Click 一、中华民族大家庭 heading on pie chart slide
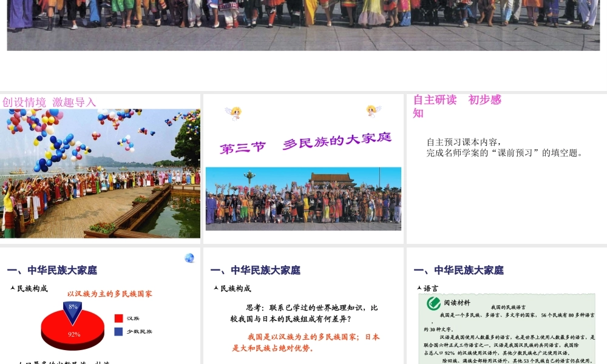 [52, 270]
